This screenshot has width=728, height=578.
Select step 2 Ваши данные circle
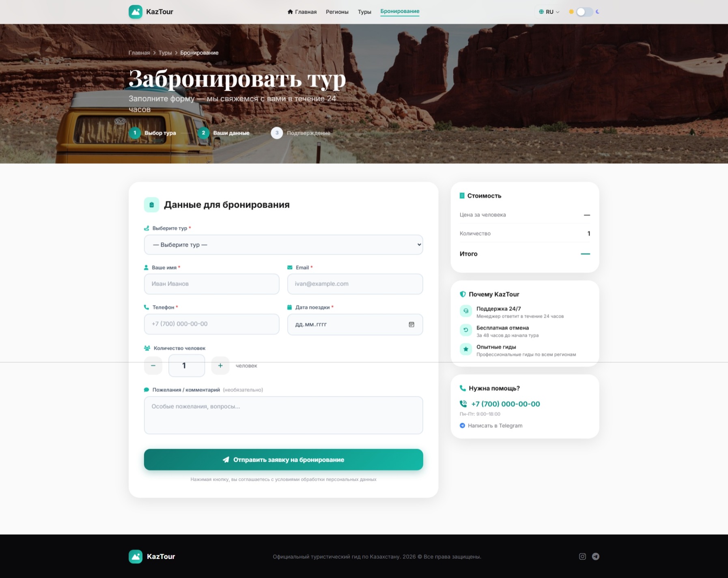coord(203,133)
